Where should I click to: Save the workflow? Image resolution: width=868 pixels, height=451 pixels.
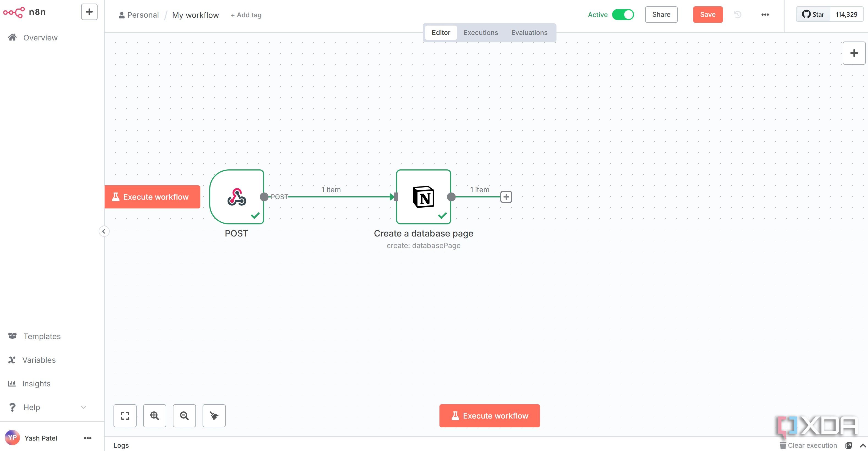click(x=707, y=15)
